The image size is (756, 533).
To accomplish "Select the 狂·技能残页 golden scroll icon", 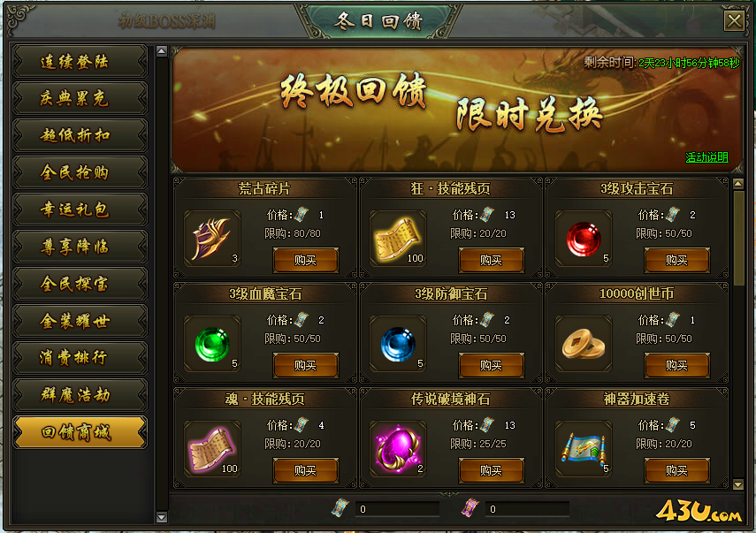I will pos(398,238).
